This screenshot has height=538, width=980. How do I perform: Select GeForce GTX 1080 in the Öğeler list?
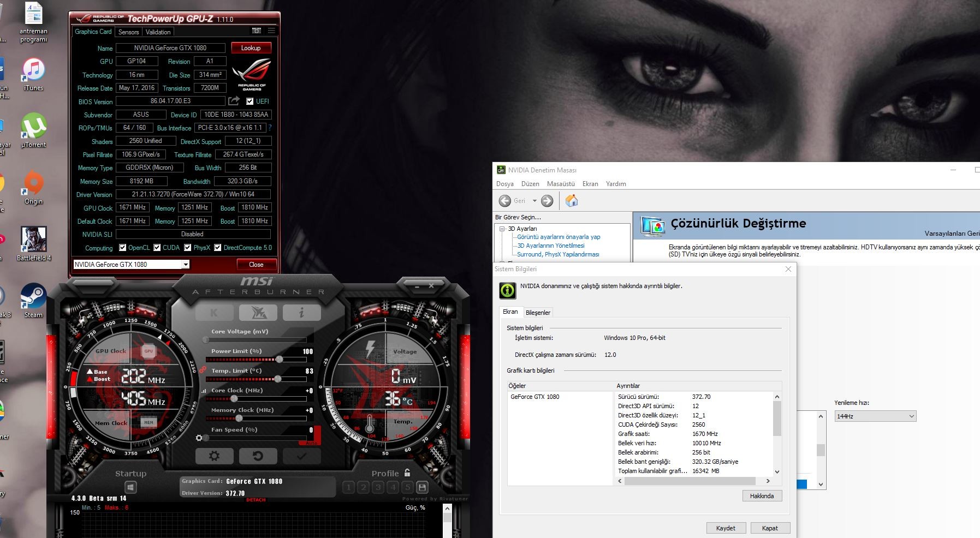535,397
